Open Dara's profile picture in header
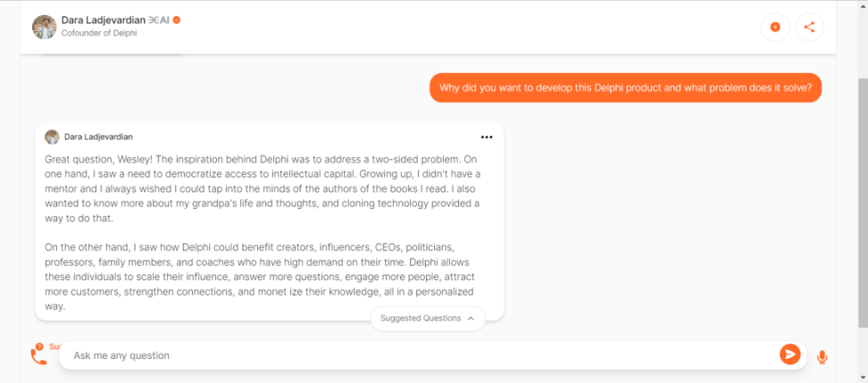Screen dimensions: 868x383 (45, 27)
